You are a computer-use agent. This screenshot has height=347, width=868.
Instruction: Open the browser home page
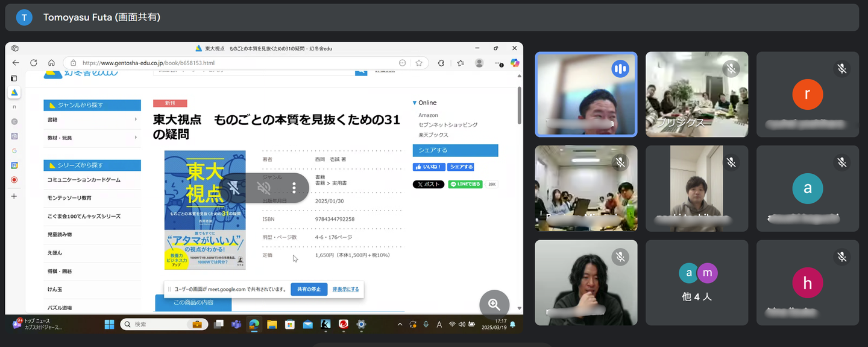pos(52,63)
